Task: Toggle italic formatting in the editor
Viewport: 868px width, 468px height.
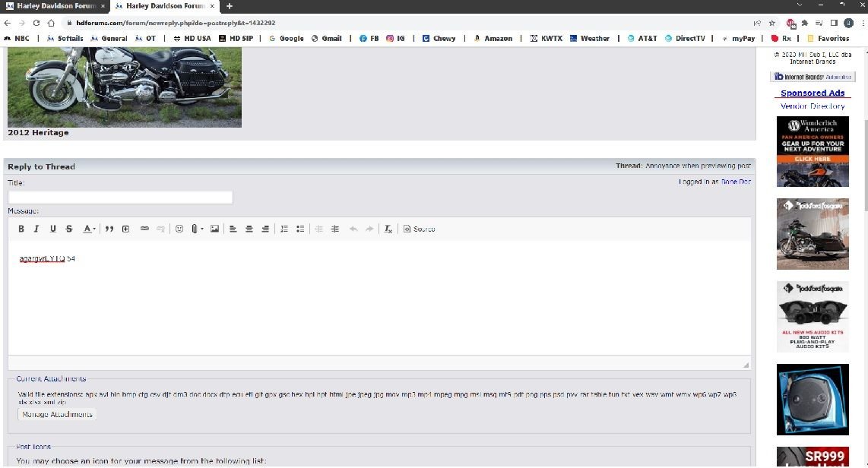Action: [x=36, y=229]
